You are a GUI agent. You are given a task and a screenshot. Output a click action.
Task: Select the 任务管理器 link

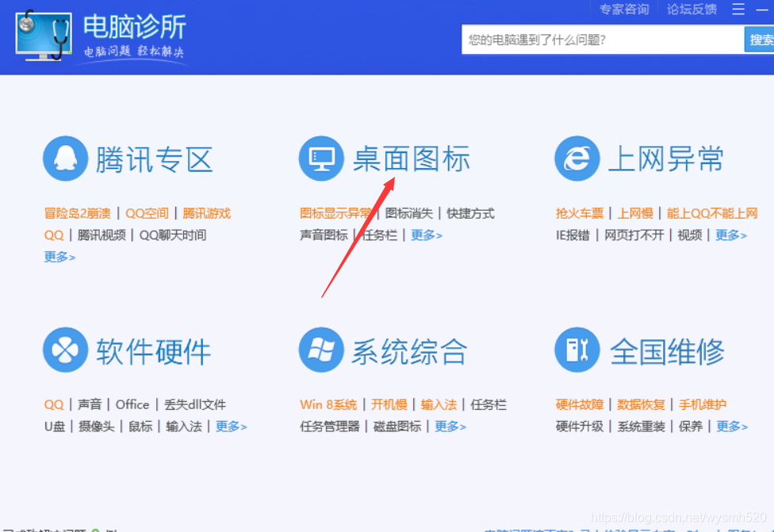tap(330, 427)
